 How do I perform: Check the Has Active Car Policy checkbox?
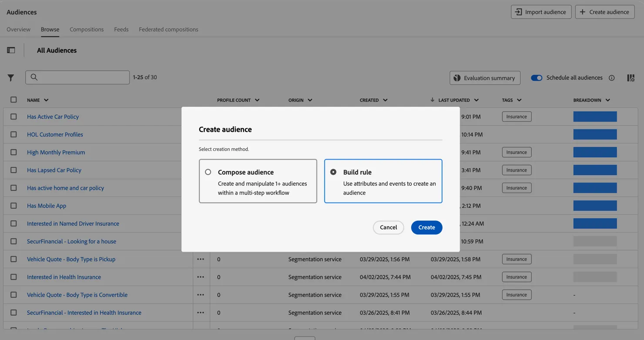click(13, 117)
